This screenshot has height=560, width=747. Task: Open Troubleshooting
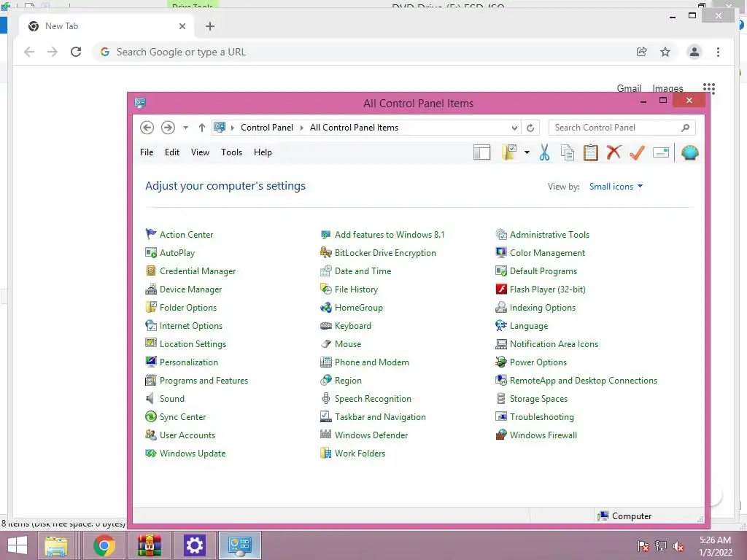pyautogui.click(x=542, y=417)
